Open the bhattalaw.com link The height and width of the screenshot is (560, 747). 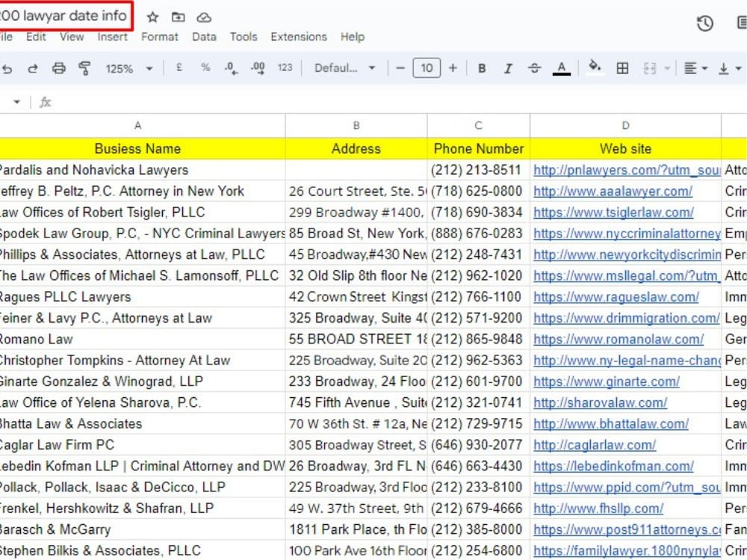(x=611, y=424)
